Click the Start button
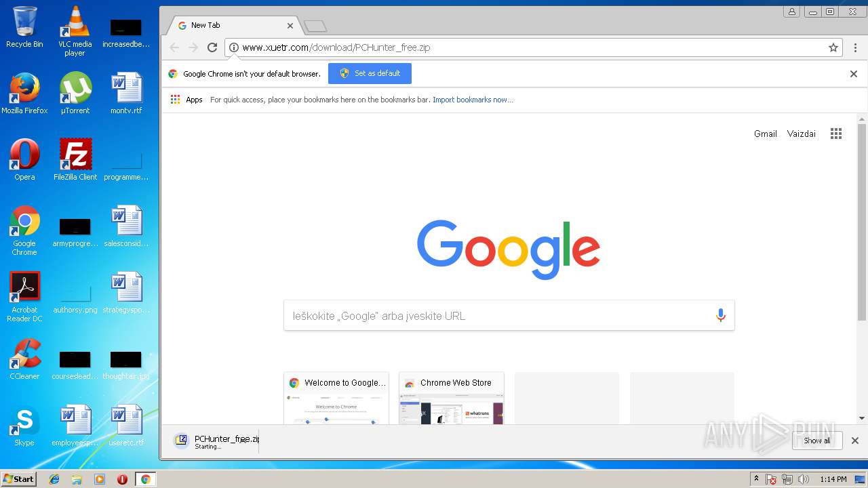The height and width of the screenshot is (488, 868). (x=19, y=479)
